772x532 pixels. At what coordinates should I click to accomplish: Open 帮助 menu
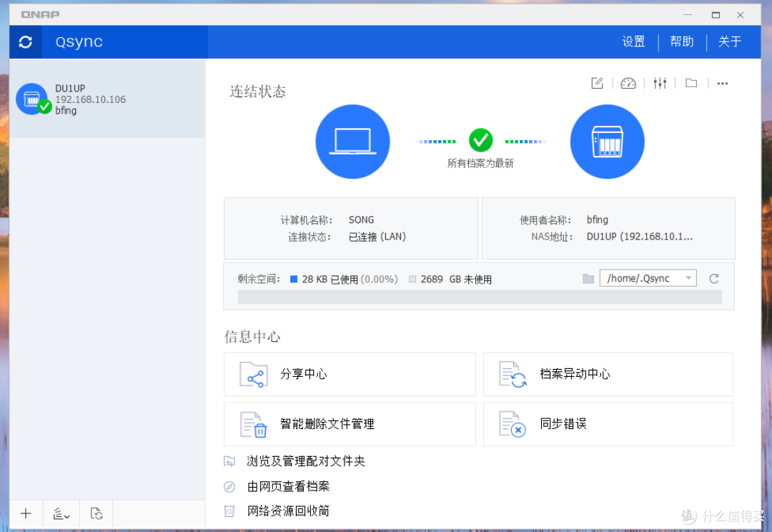681,41
